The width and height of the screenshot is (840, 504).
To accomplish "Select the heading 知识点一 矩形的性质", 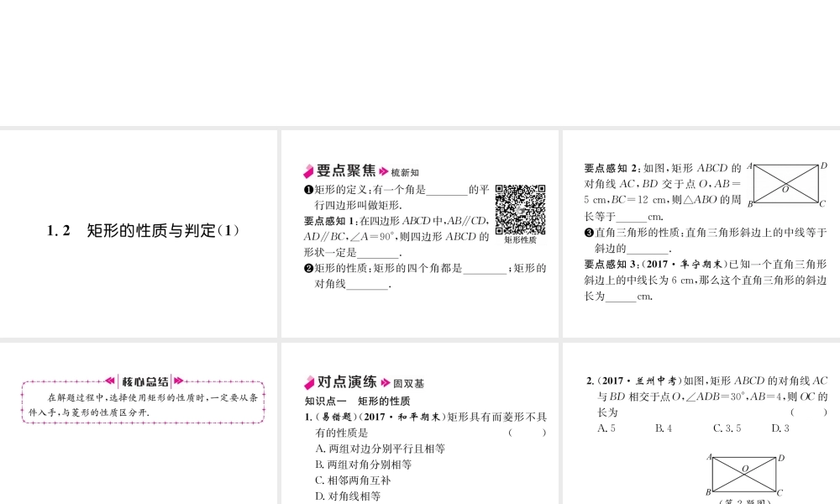I will click(x=357, y=402).
